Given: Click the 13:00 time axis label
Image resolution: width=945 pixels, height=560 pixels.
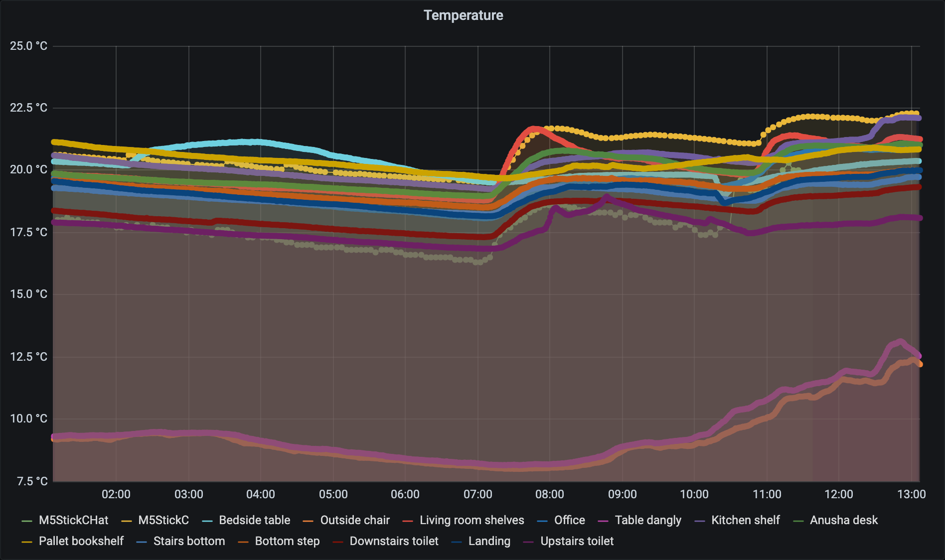Looking at the screenshot, I should 912,494.
